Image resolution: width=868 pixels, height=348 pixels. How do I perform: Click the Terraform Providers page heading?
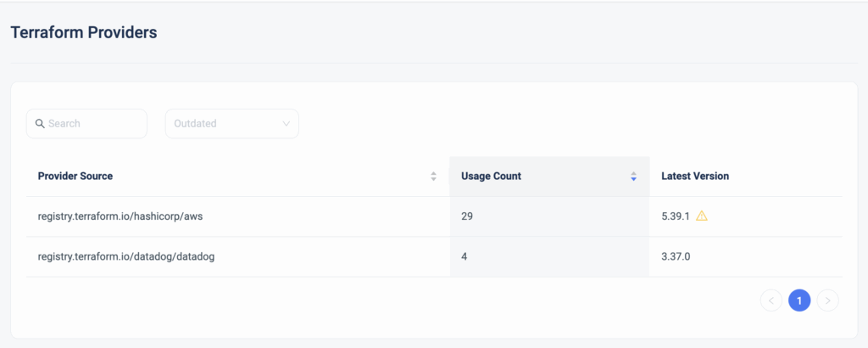84,33
